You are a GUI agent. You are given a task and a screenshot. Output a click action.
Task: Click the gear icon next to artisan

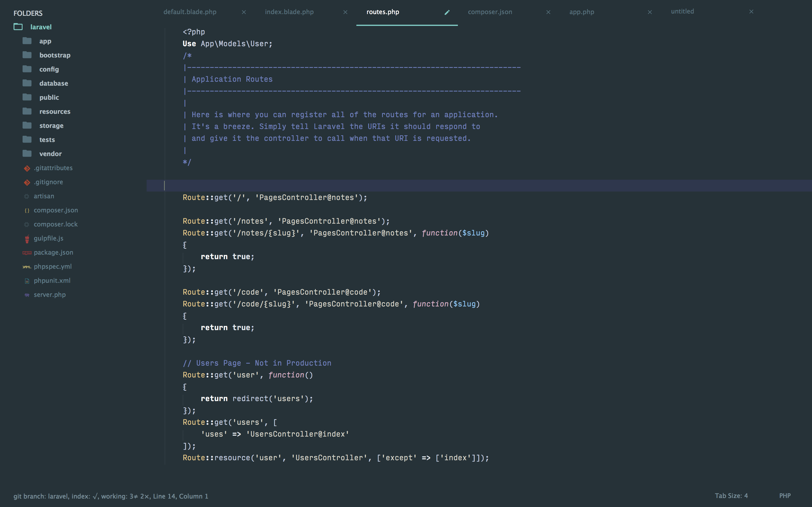27,196
